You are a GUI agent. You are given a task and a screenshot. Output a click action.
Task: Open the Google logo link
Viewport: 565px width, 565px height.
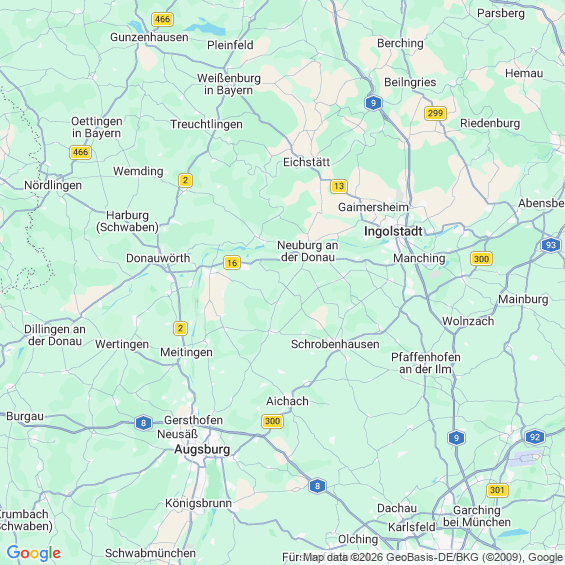[x=34, y=553]
